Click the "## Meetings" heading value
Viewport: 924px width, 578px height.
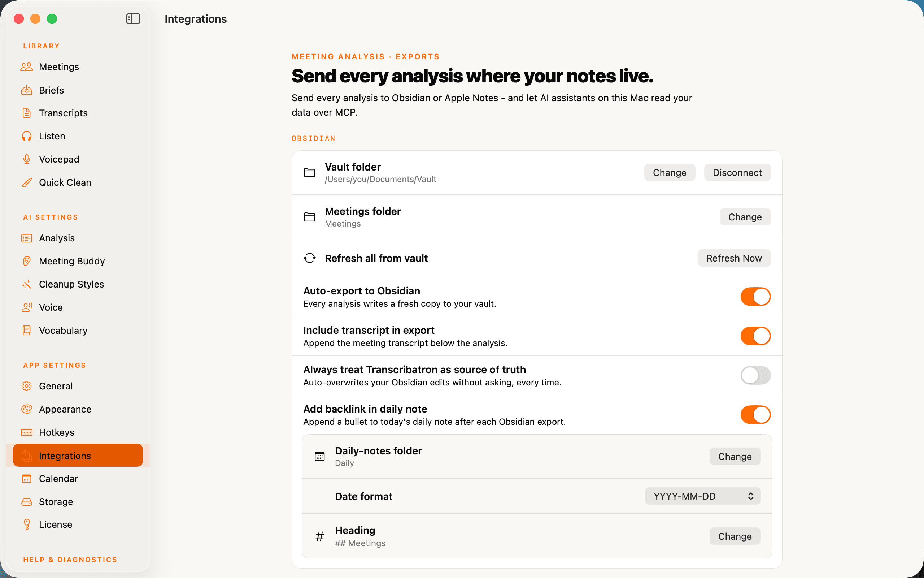pyautogui.click(x=360, y=543)
